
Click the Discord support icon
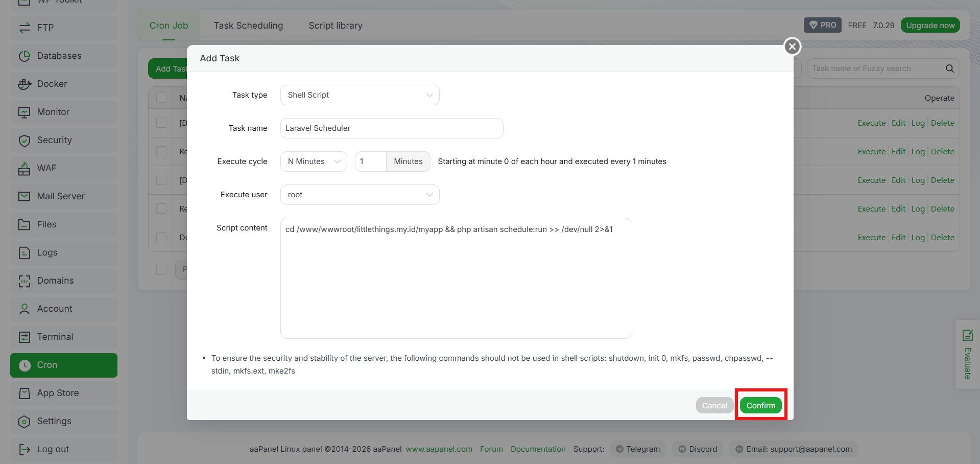(x=682, y=449)
